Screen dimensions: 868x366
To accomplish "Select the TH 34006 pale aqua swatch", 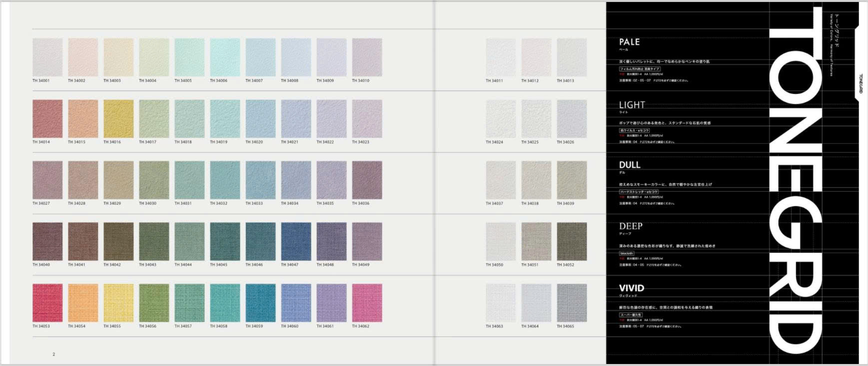I will coord(225,57).
